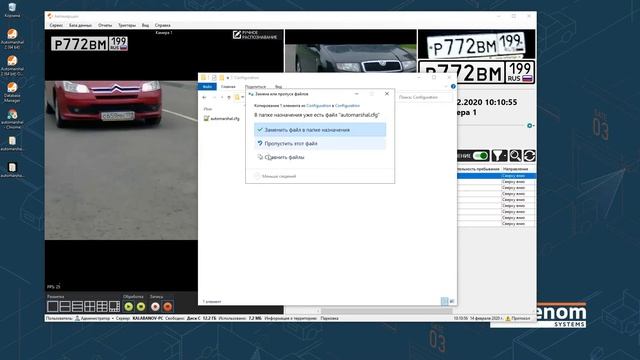The height and width of the screenshot is (360, 640).
Task: Start recording with first red button
Action: pos(155,307)
